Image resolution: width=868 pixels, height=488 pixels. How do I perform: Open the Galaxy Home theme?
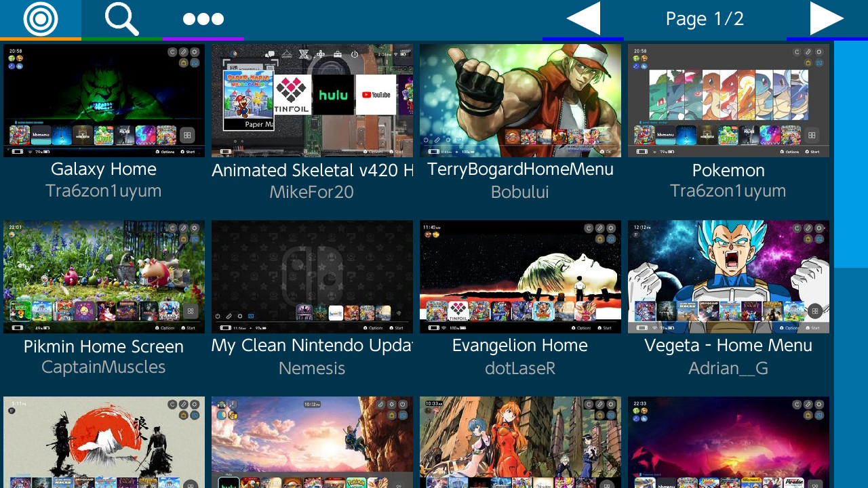pyautogui.click(x=104, y=100)
